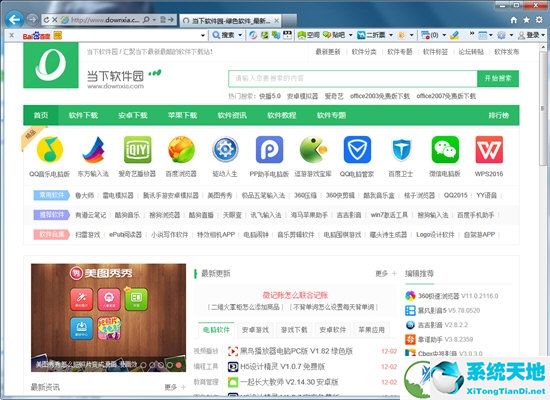The image size is (550, 400).
Task: Open the green Pac-Man game app icon
Action: pyautogui.click(x=313, y=149)
